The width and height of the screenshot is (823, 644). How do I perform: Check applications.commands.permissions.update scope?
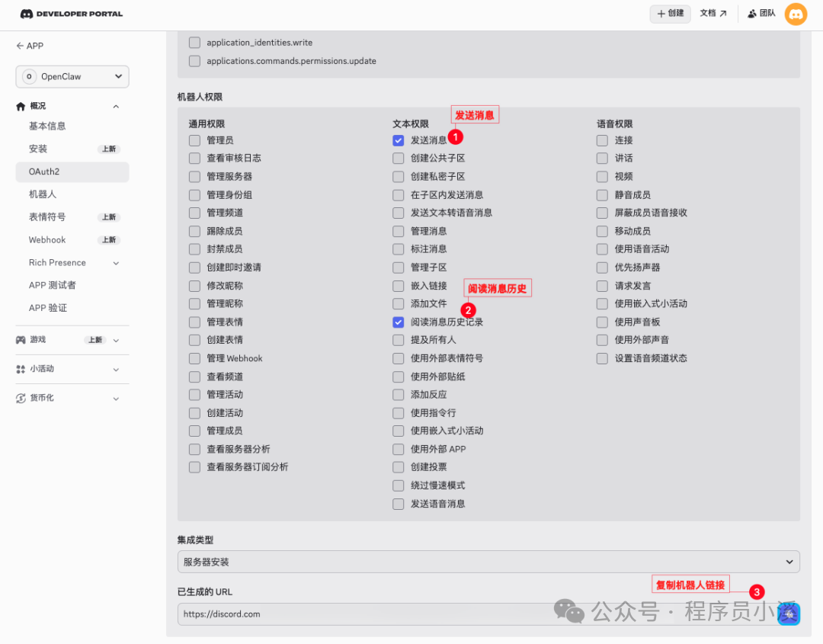tap(195, 61)
